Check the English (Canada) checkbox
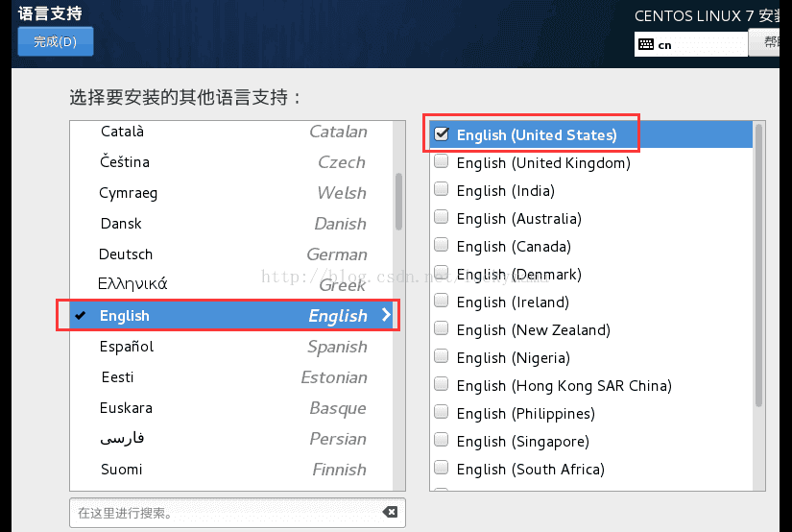 pyautogui.click(x=441, y=245)
